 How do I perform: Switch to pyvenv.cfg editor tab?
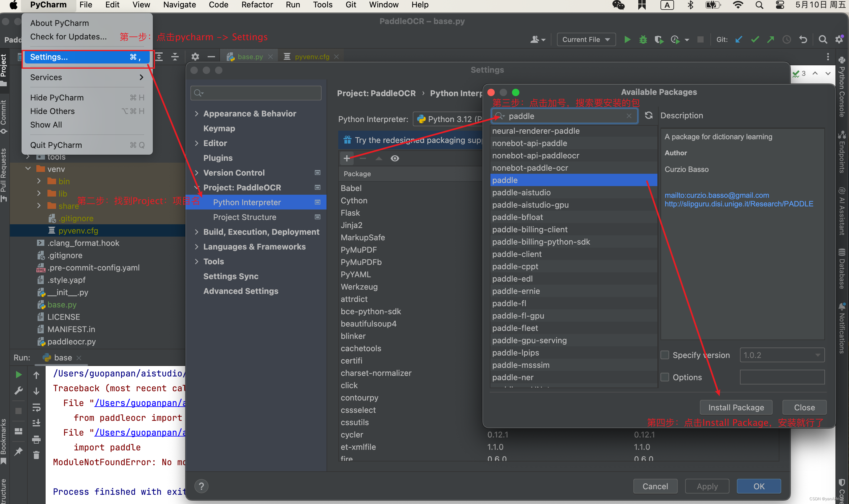pyautogui.click(x=311, y=56)
